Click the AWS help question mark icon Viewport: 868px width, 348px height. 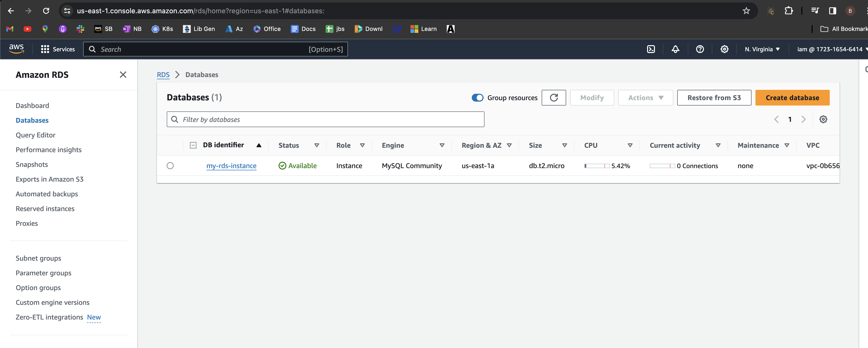pos(700,49)
